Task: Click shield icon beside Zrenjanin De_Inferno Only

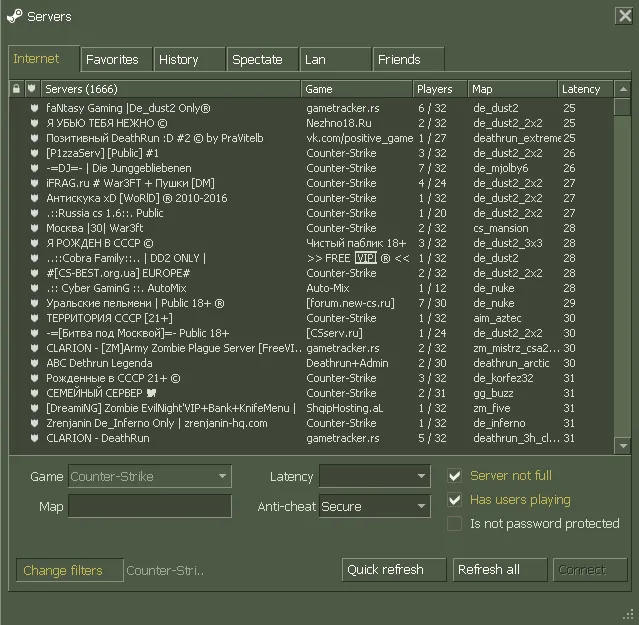Action: click(34, 423)
